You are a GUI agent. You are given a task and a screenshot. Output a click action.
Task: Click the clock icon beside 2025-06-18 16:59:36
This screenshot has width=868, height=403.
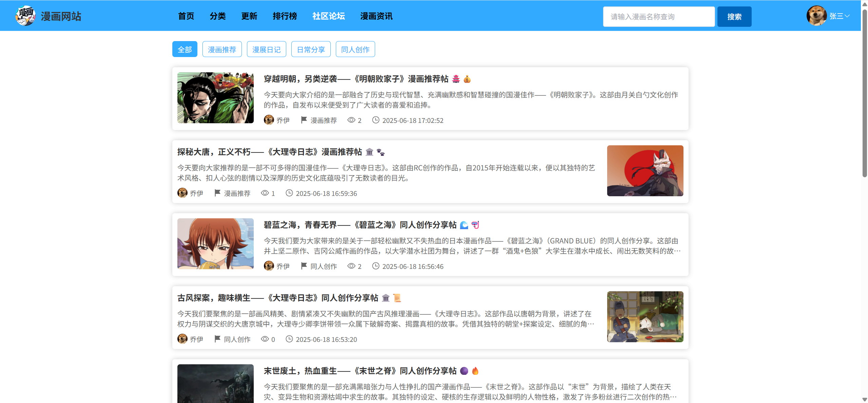(x=289, y=193)
